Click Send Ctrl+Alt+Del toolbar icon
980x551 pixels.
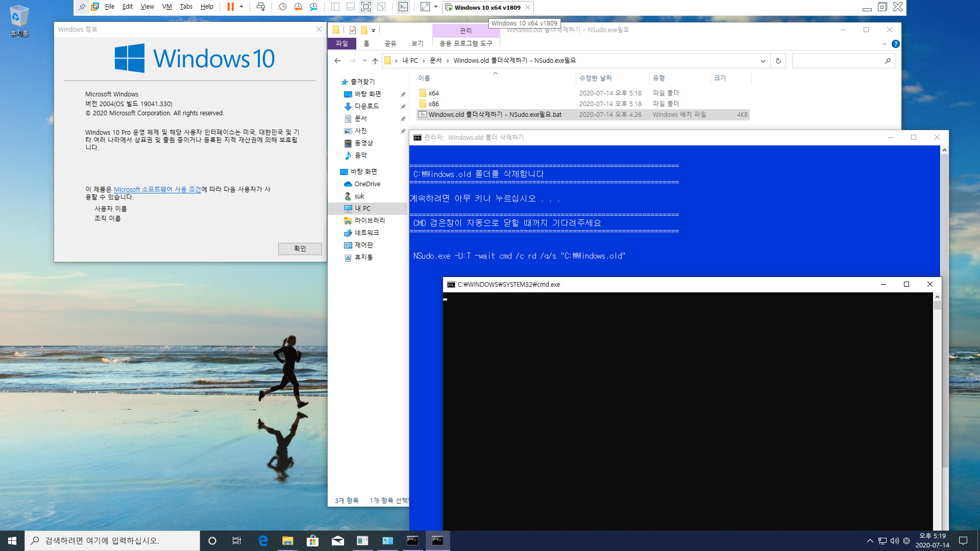(x=261, y=7)
